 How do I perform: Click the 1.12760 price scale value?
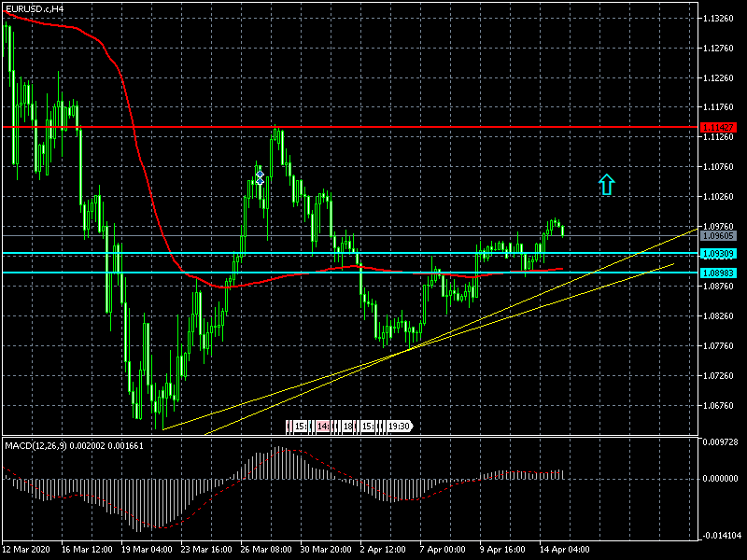(718, 49)
